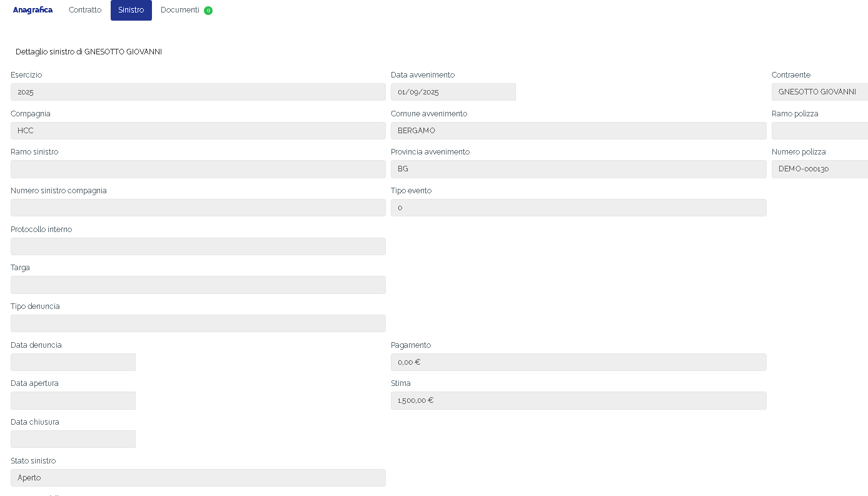The width and height of the screenshot is (868, 496).
Task: Select the Stima field showing 1.500,00 €
Action: (x=578, y=400)
